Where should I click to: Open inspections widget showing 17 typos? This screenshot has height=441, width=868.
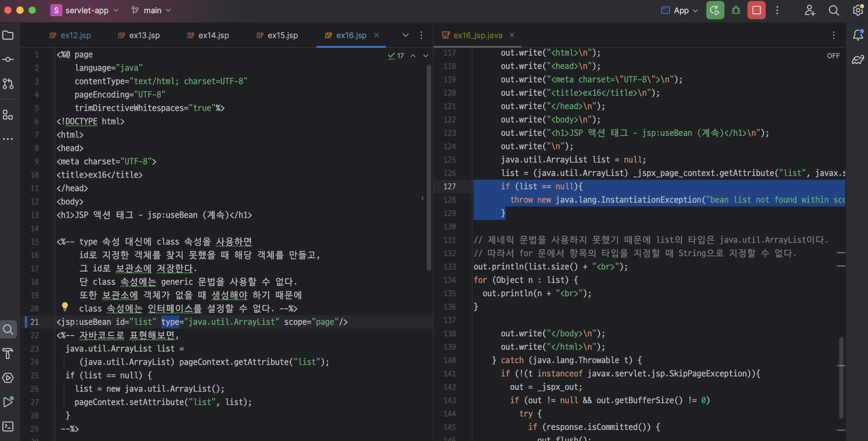pyautogui.click(x=396, y=56)
